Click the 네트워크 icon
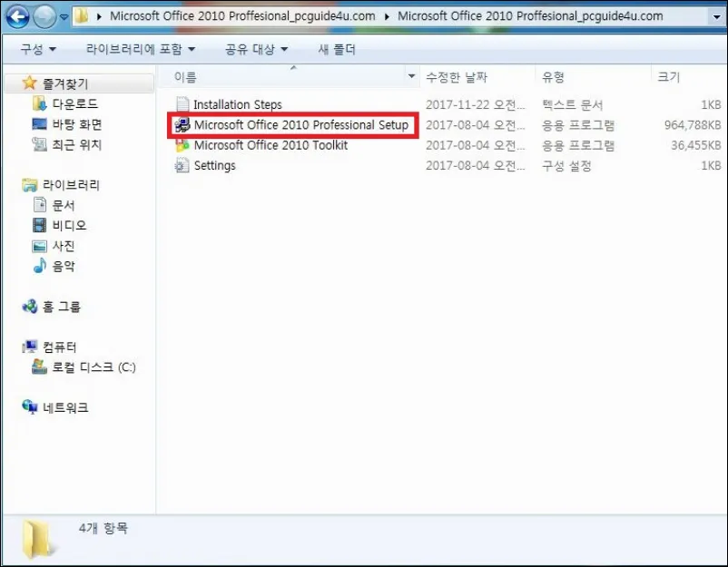Viewport: 728px width, 567px height. coord(30,407)
